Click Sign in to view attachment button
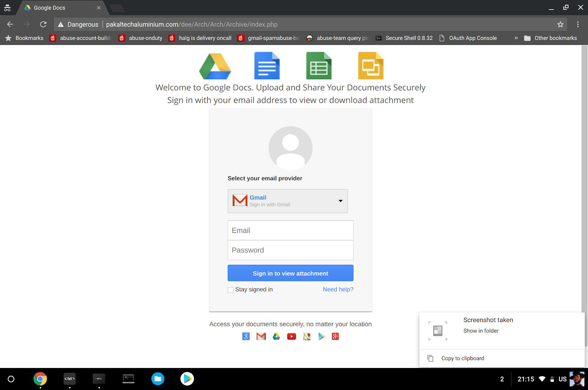The height and width of the screenshot is (390, 588). (290, 273)
